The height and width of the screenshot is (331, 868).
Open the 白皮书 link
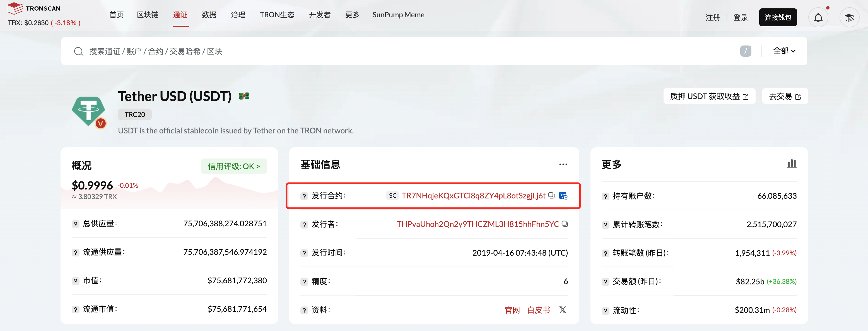point(539,310)
